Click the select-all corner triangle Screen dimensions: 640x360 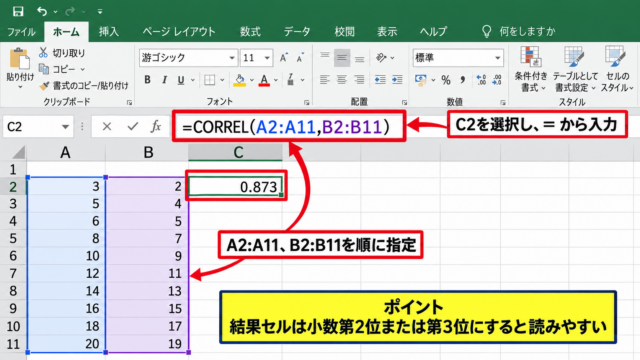18,153
